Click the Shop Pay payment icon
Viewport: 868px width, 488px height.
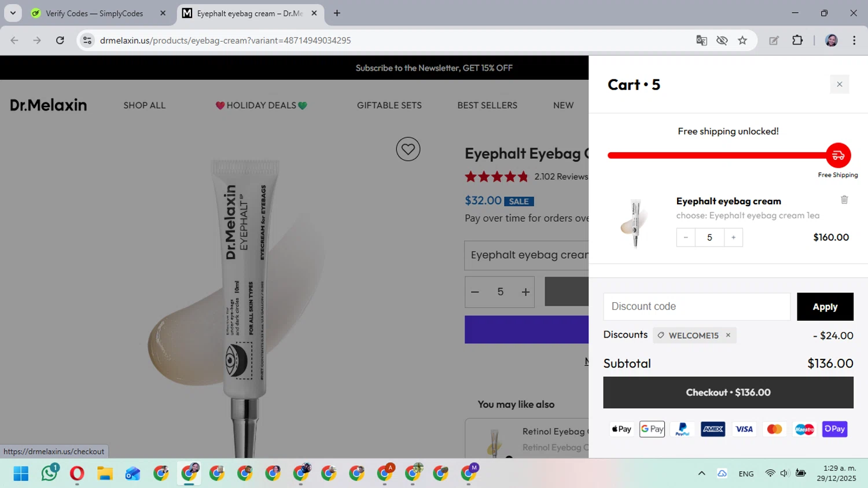(x=834, y=429)
